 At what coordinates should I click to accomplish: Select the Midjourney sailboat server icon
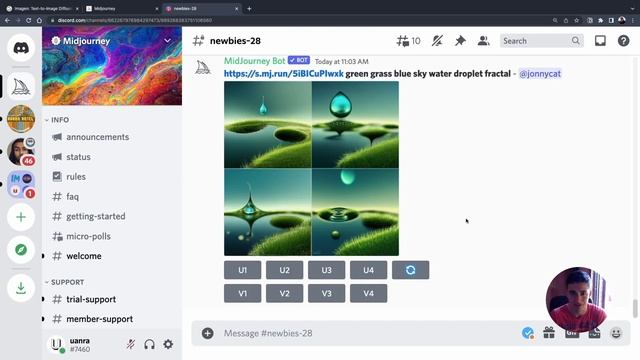point(21,87)
